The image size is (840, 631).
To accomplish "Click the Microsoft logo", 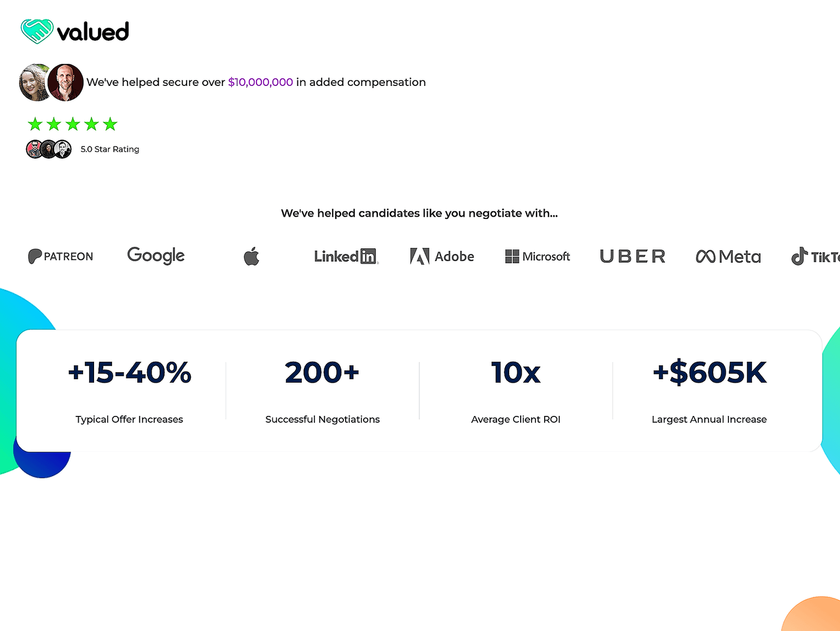I will coord(538,256).
